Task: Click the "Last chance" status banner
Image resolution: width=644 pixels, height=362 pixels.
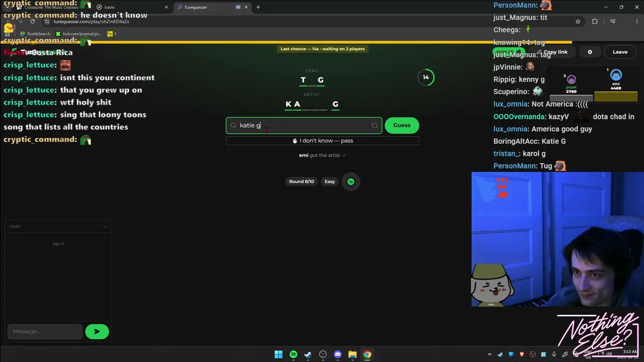Action: click(x=323, y=49)
